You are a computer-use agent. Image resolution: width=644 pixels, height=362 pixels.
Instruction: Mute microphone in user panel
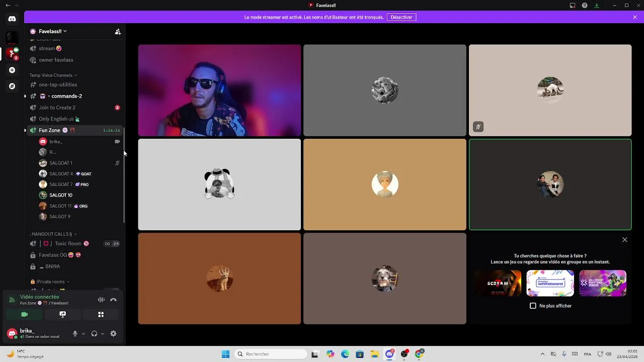click(x=75, y=334)
